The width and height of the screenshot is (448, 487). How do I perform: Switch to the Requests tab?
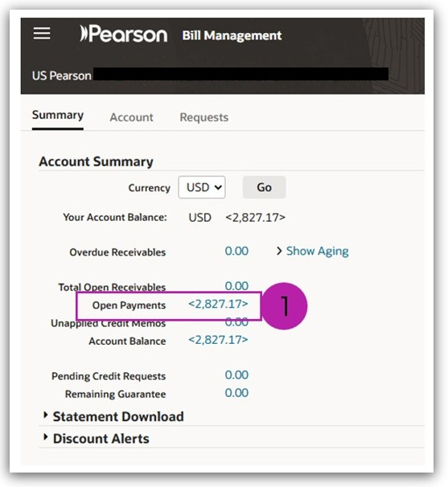tap(204, 117)
